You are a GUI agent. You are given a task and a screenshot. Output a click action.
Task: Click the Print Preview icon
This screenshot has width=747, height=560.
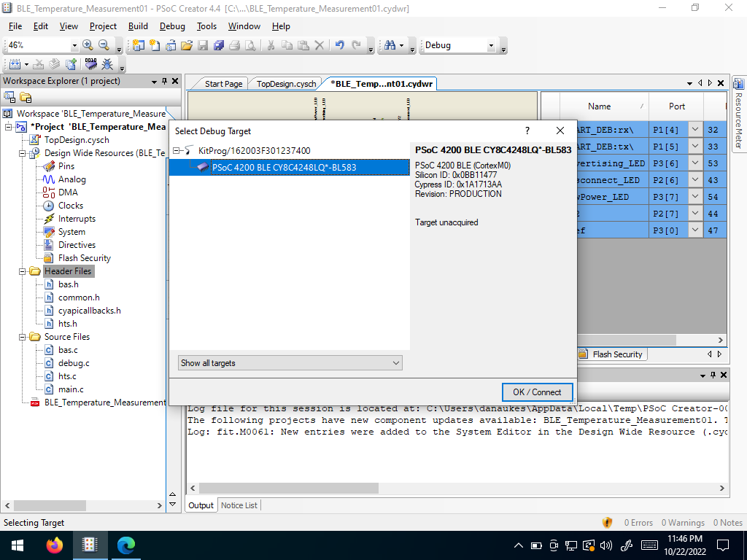click(251, 45)
